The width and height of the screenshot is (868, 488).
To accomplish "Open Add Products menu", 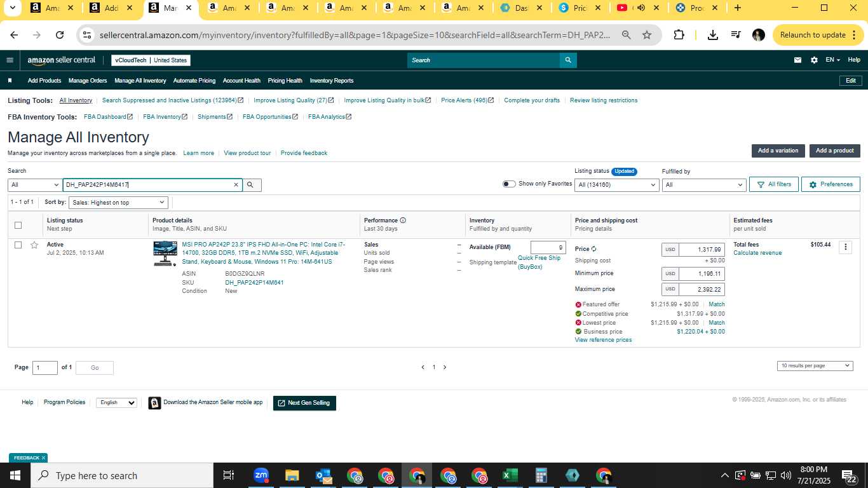I will click(44, 81).
